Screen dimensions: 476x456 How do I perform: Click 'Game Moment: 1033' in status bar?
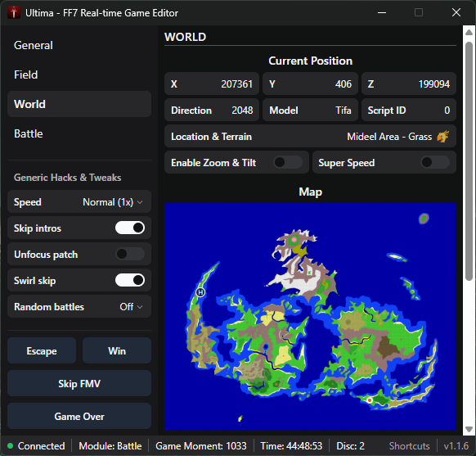[x=201, y=445]
